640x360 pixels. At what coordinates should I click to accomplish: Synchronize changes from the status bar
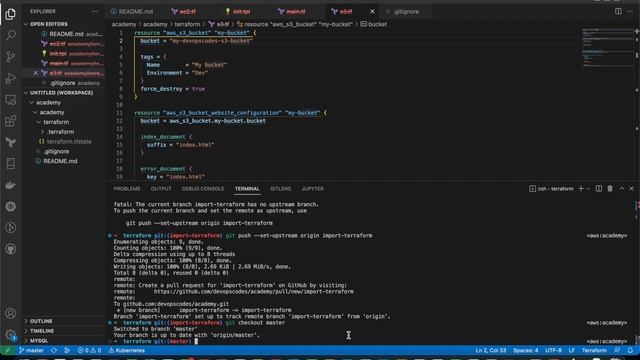(54, 350)
